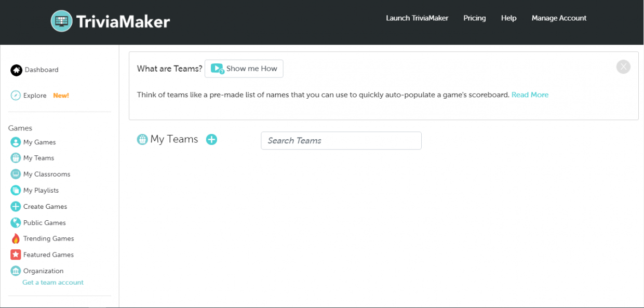The width and height of the screenshot is (644, 308).
Task: Click the Explore compass icon
Action: pyautogui.click(x=16, y=96)
